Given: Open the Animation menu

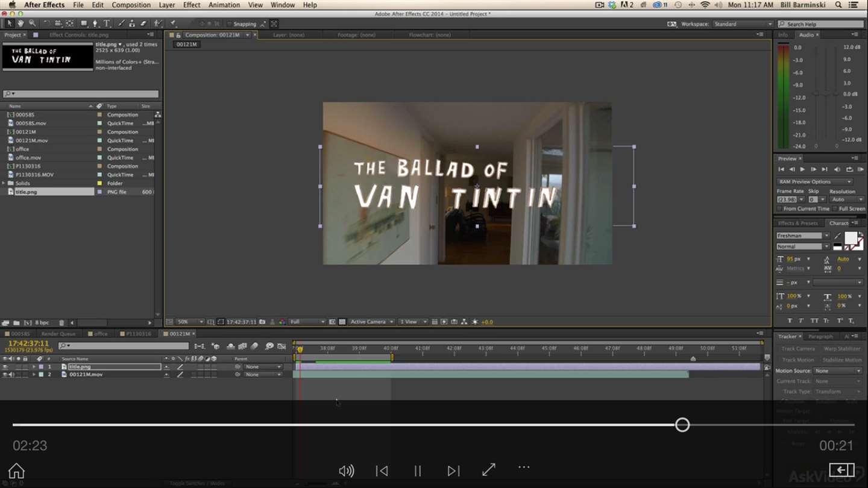Looking at the screenshot, I should (x=224, y=5).
